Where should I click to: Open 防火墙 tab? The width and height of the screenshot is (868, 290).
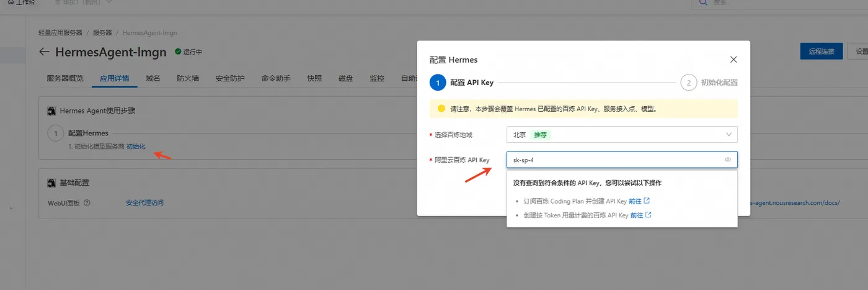coord(188,78)
